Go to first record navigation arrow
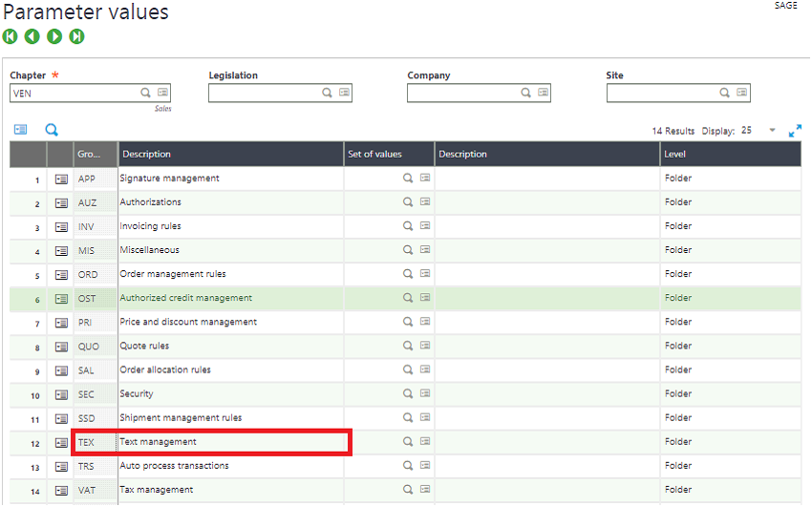 point(10,36)
